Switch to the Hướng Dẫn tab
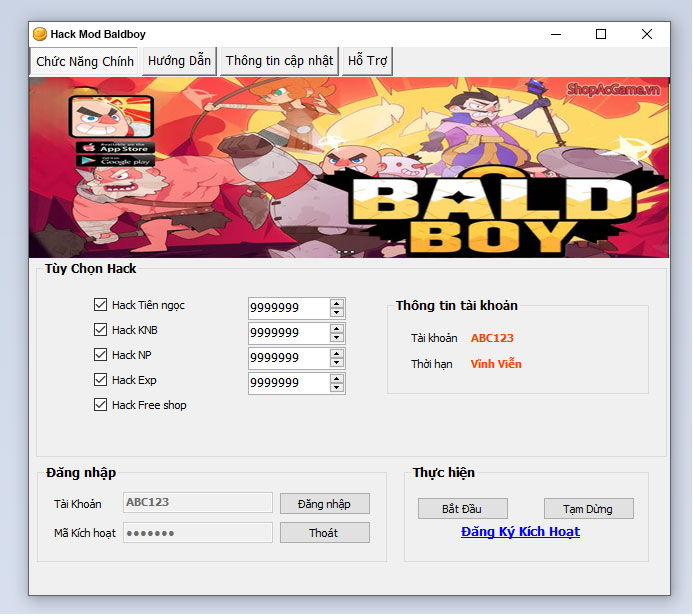The image size is (693, 616). pos(179,61)
